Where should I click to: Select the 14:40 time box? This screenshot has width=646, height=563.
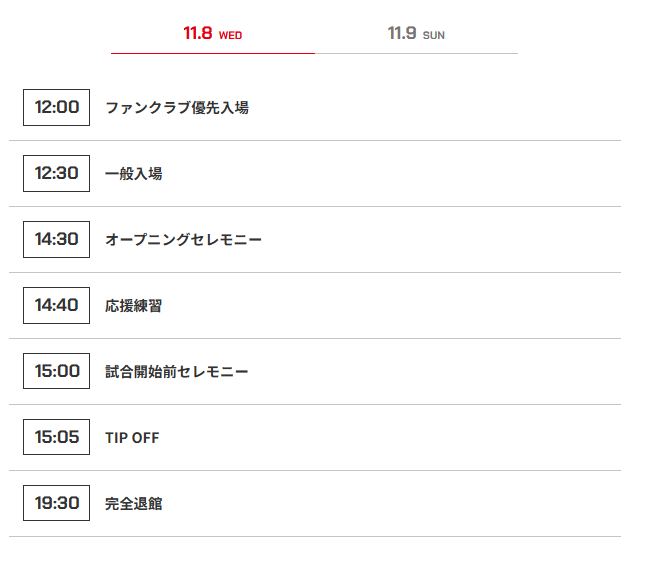pos(56,305)
